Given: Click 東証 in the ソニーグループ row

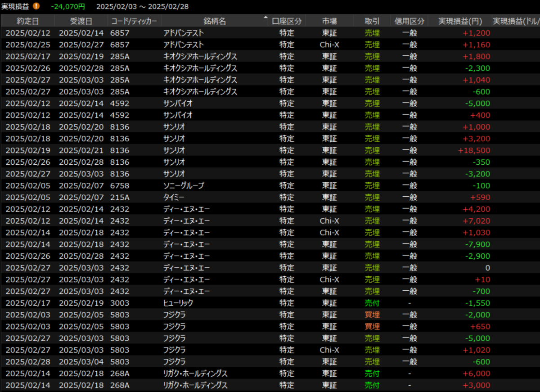Looking at the screenshot, I should [x=329, y=185].
